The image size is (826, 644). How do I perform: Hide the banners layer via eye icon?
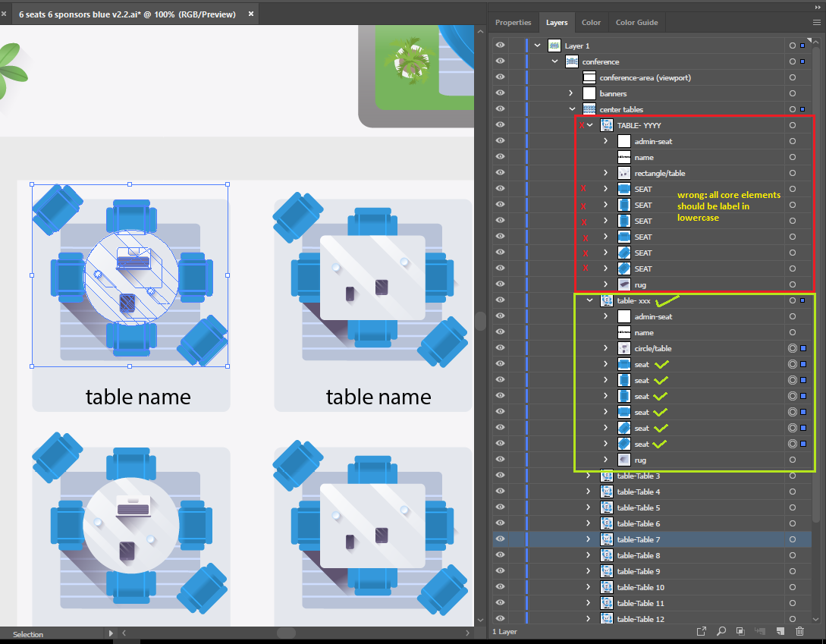(500, 94)
